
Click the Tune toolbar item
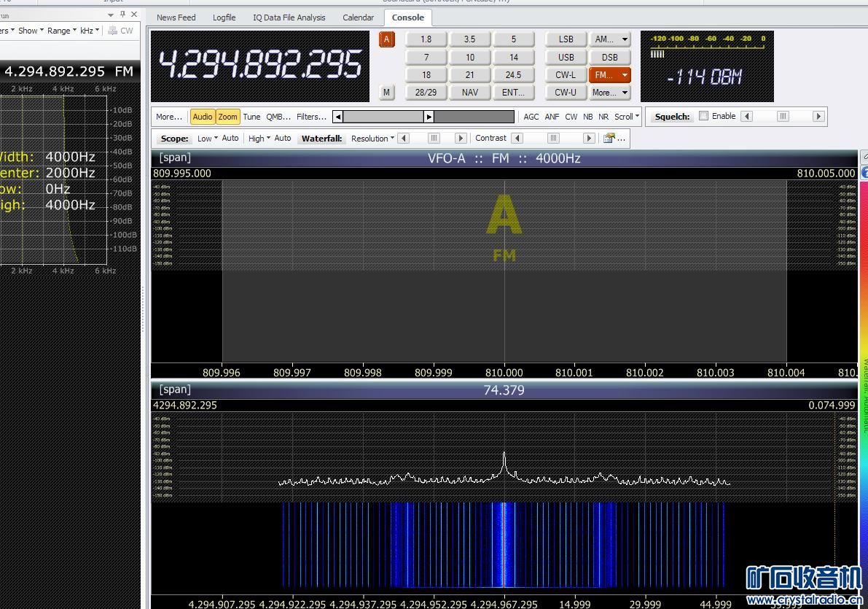(x=251, y=117)
